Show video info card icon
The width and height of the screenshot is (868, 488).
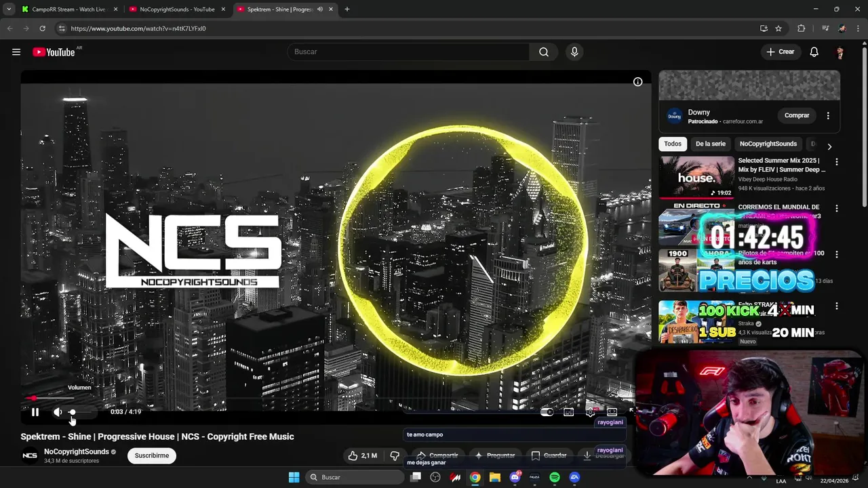[637, 82]
